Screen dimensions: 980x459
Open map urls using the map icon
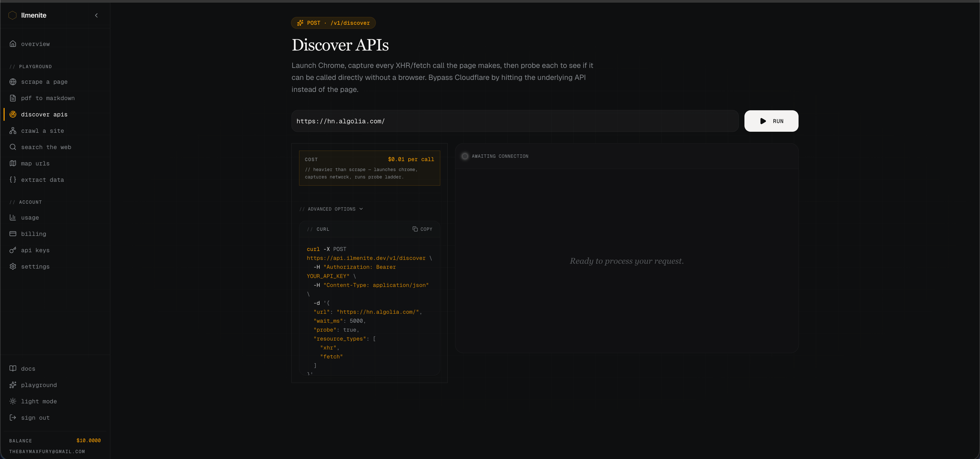13,163
